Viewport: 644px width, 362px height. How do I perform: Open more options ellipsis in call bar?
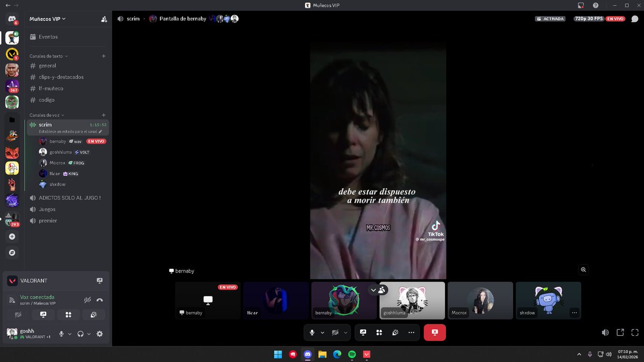[x=411, y=333]
